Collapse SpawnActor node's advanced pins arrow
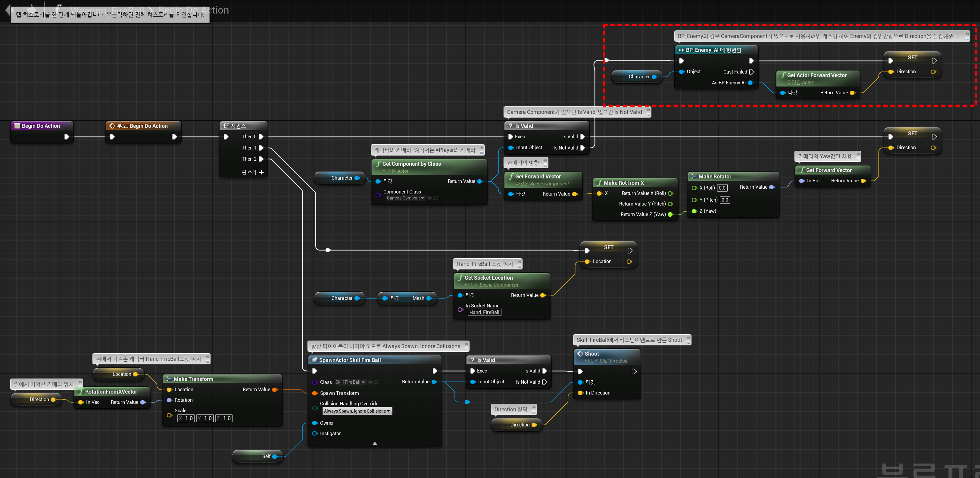The image size is (980, 478). [x=375, y=443]
